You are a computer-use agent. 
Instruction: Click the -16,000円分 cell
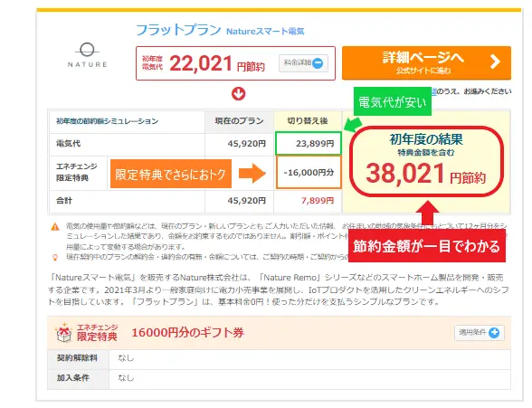tap(309, 172)
